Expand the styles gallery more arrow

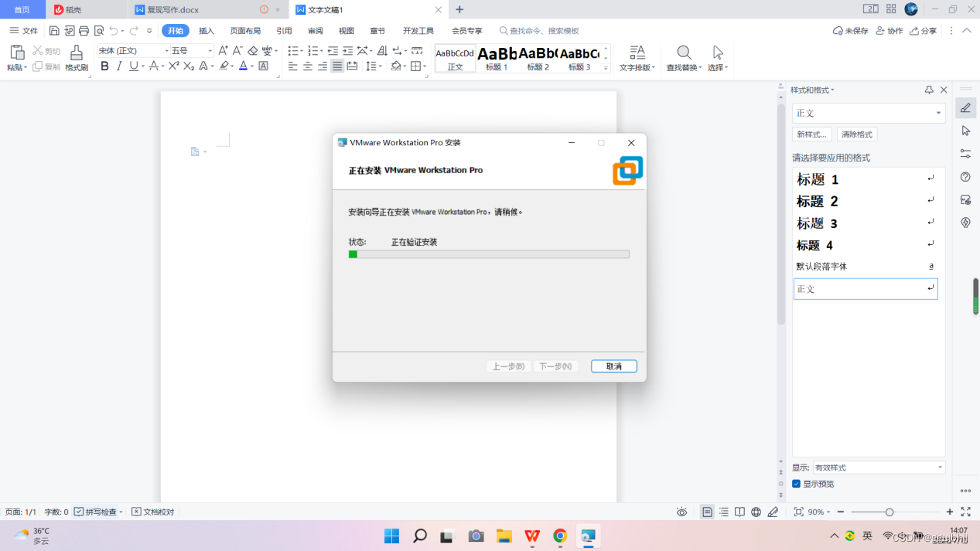coord(606,68)
